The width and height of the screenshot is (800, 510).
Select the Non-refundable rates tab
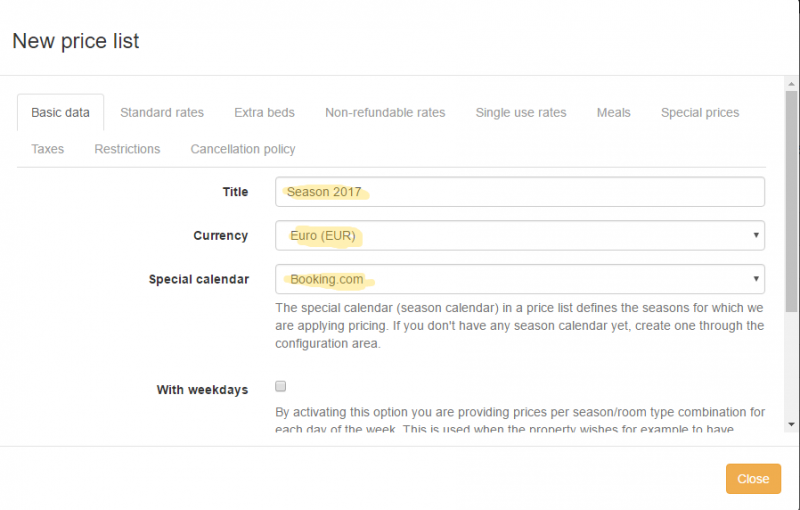click(x=385, y=113)
